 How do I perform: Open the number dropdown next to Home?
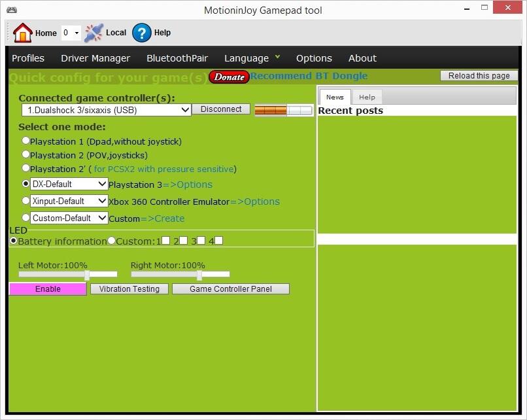point(71,33)
